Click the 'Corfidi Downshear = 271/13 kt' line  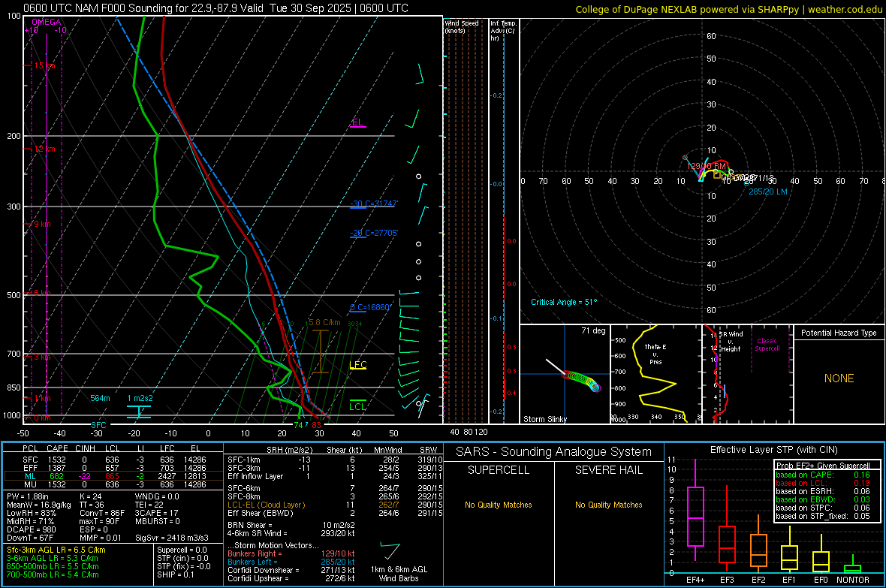(291, 570)
